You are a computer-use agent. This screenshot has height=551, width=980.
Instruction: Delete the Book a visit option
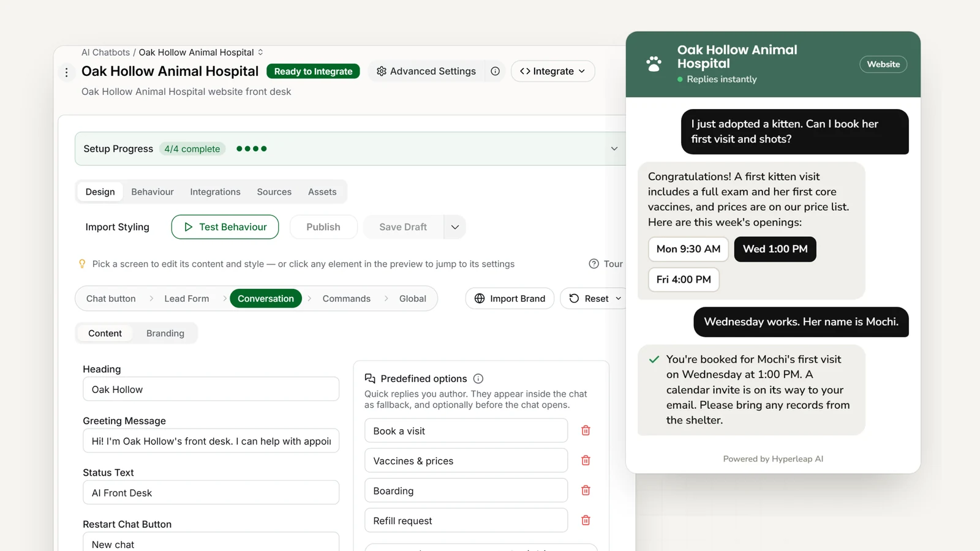(586, 430)
